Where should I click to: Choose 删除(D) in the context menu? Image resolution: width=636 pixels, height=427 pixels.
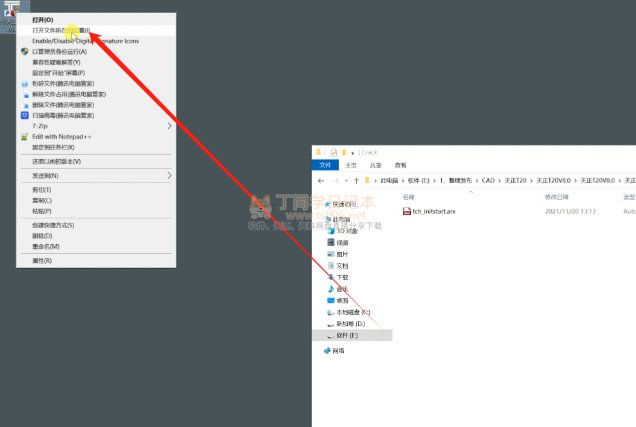point(96,236)
